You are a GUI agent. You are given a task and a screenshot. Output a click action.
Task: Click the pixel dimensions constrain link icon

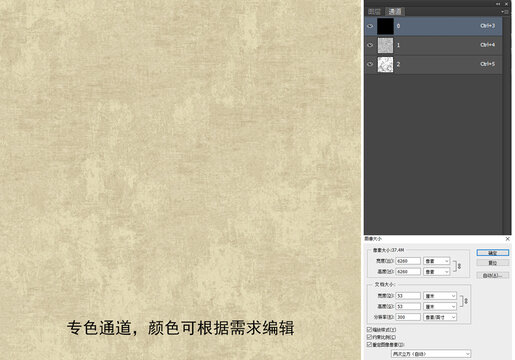[x=457, y=266]
